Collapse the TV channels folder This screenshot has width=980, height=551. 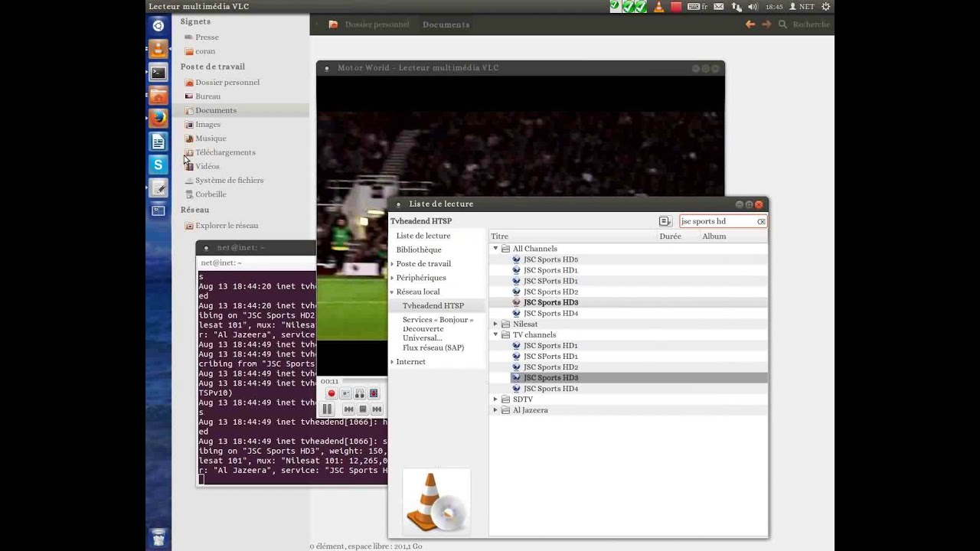pos(495,334)
